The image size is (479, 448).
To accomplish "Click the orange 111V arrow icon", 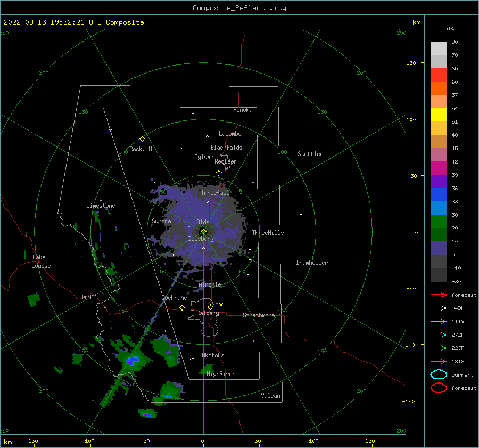I will click(x=439, y=321).
